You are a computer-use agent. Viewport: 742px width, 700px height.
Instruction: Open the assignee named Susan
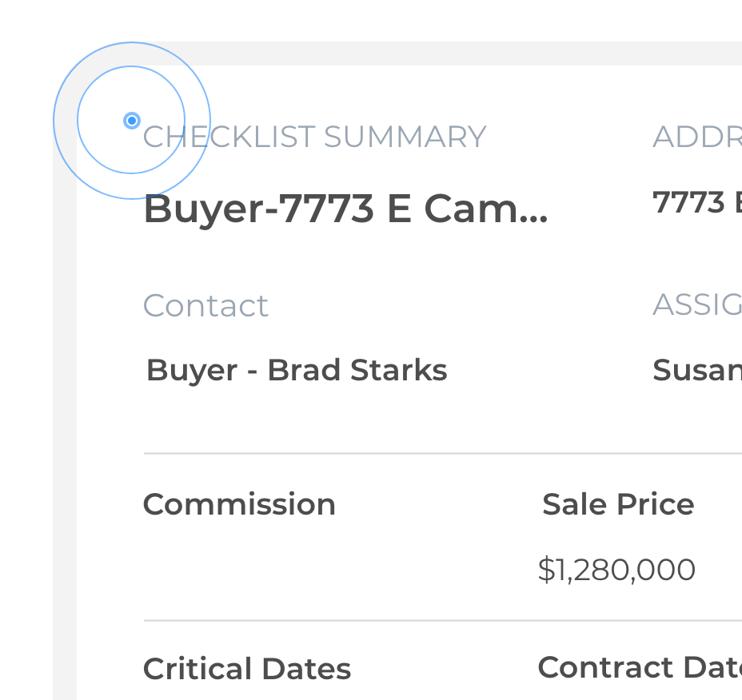pos(696,370)
